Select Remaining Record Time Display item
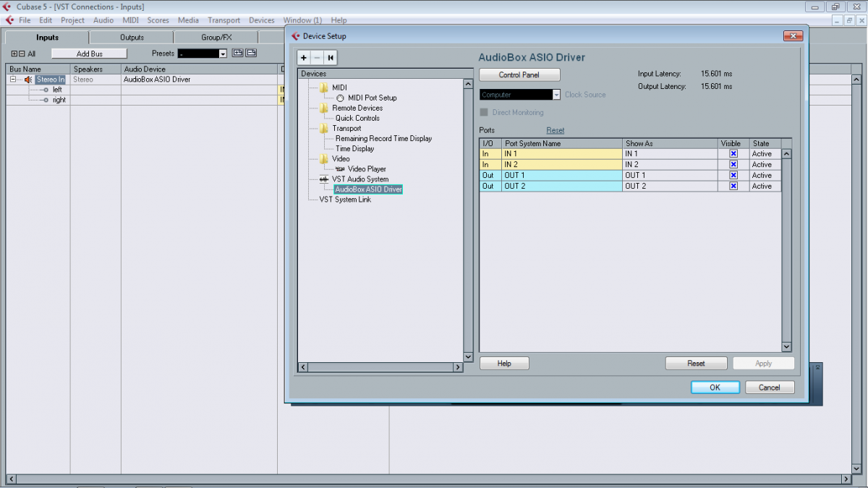868x488 pixels. (x=383, y=139)
